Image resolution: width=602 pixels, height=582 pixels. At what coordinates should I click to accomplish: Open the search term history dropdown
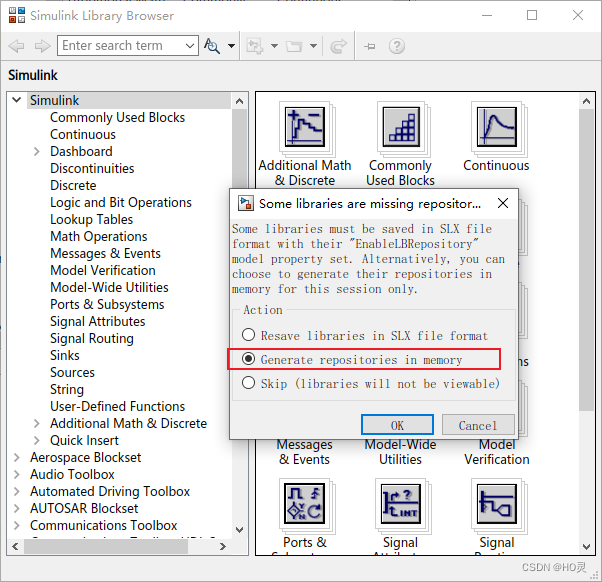[190, 46]
